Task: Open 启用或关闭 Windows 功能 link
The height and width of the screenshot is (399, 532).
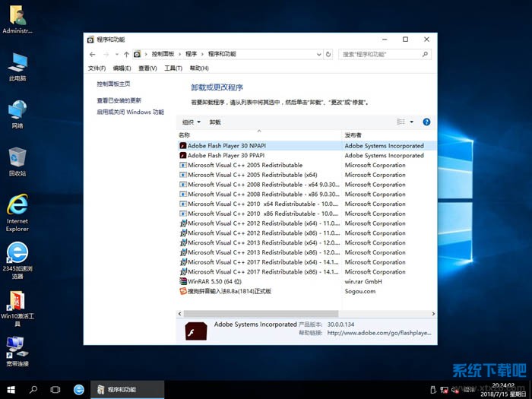Action: pos(130,112)
